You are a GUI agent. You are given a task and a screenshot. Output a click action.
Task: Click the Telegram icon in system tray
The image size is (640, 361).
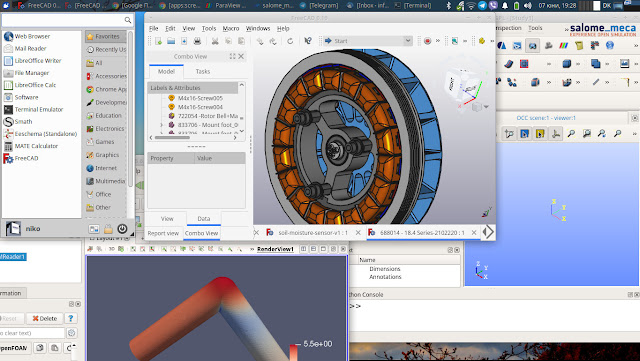coord(482,6)
